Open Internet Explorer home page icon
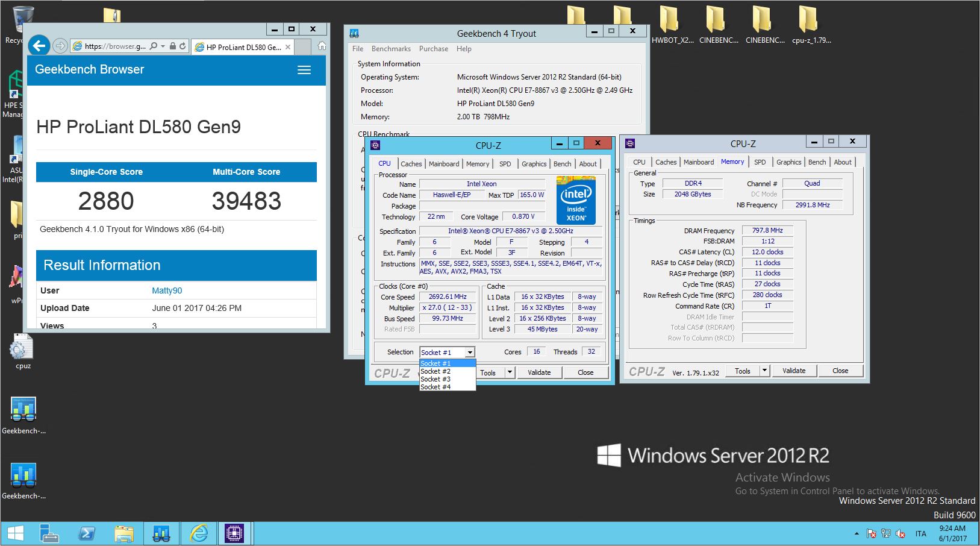Viewport: 980px width, 546px height. pyautogui.click(x=322, y=46)
